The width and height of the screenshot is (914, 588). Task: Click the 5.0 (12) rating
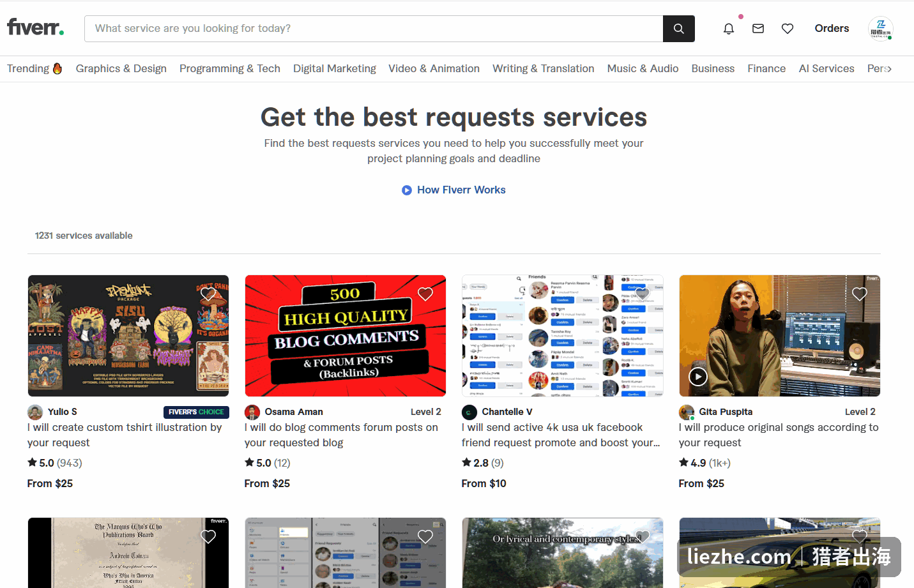tap(268, 463)
